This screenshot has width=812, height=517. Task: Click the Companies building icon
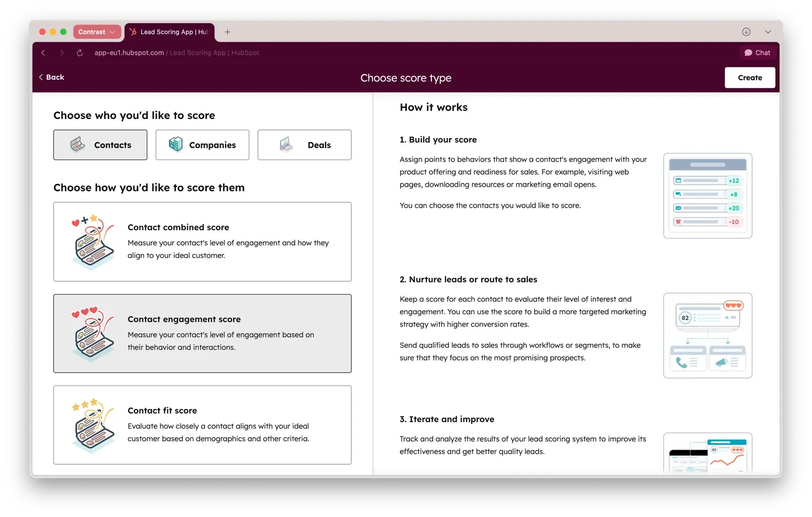(176, 145)
